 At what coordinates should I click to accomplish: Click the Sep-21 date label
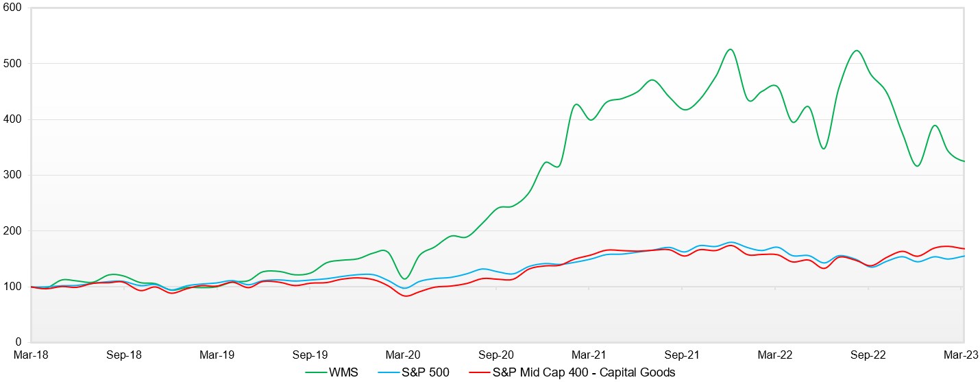[683, 355]
